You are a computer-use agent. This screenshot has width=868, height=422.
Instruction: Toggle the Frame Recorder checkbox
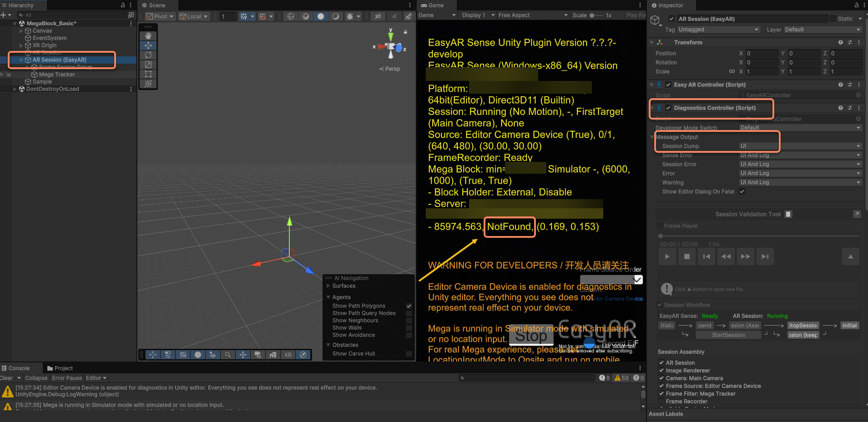[x=661, y=402]
